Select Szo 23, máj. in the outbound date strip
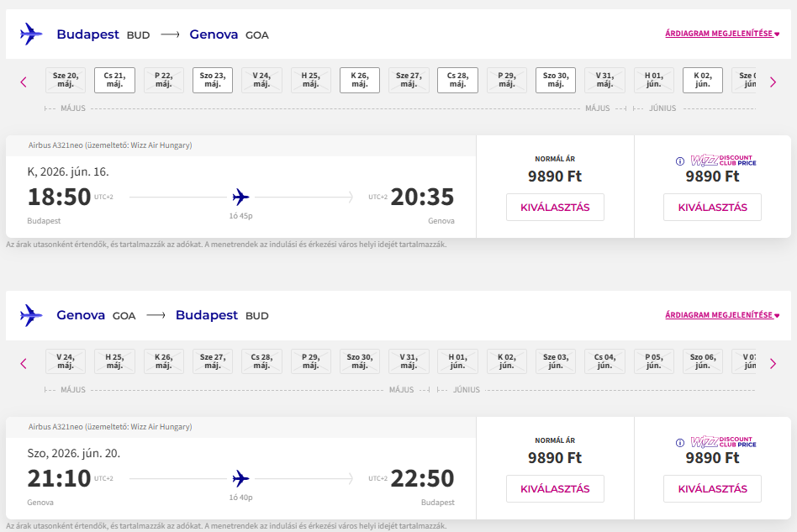The width and height of the screenshot is (797, 532). [213, 80]
